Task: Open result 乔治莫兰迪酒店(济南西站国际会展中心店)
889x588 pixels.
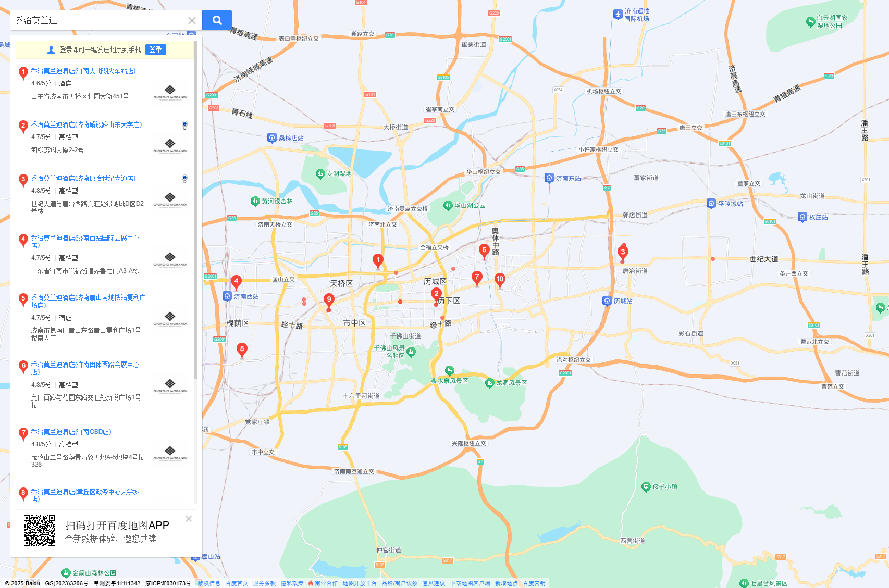Action: pos(85,242)
